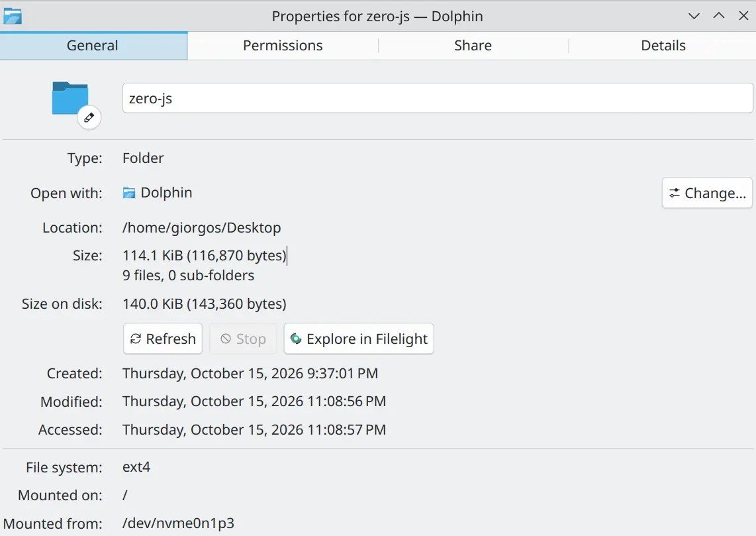Click the Type value Folder
The image size is (756, 536).
tap(143, 158)
